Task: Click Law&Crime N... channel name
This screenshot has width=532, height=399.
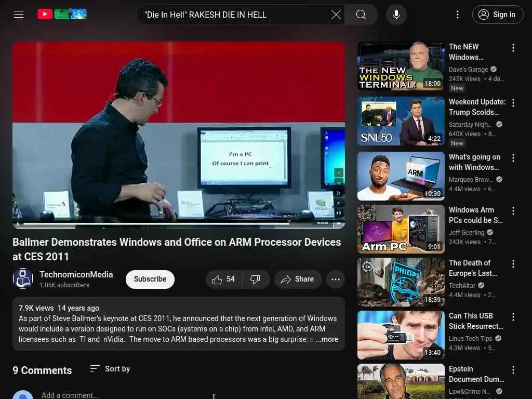Action: click(470, 391)
